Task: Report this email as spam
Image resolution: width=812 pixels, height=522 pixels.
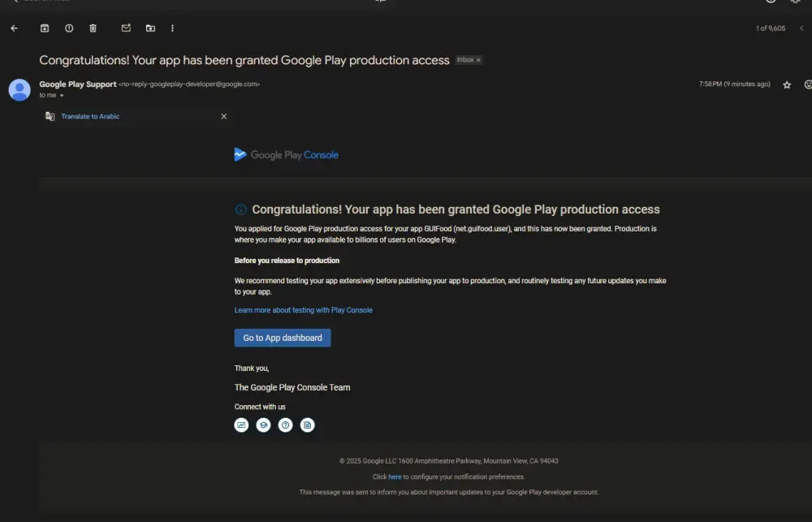Action: [69, 28]
